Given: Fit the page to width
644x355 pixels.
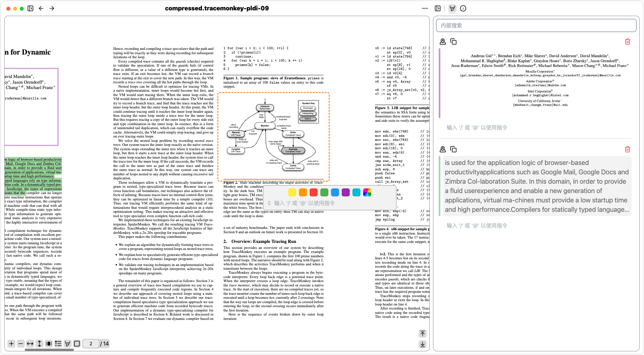Looking at the screenshot, I should click(30, 344).
